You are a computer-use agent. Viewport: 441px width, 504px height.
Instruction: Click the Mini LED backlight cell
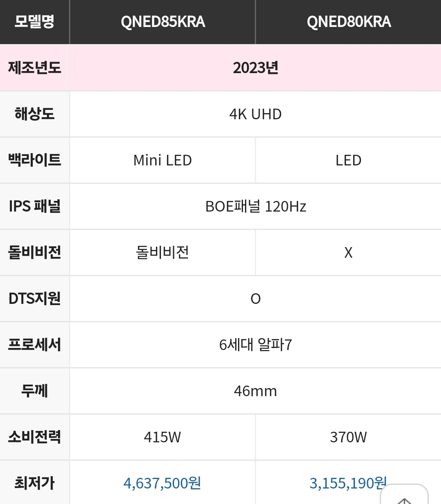click(163, 160)
